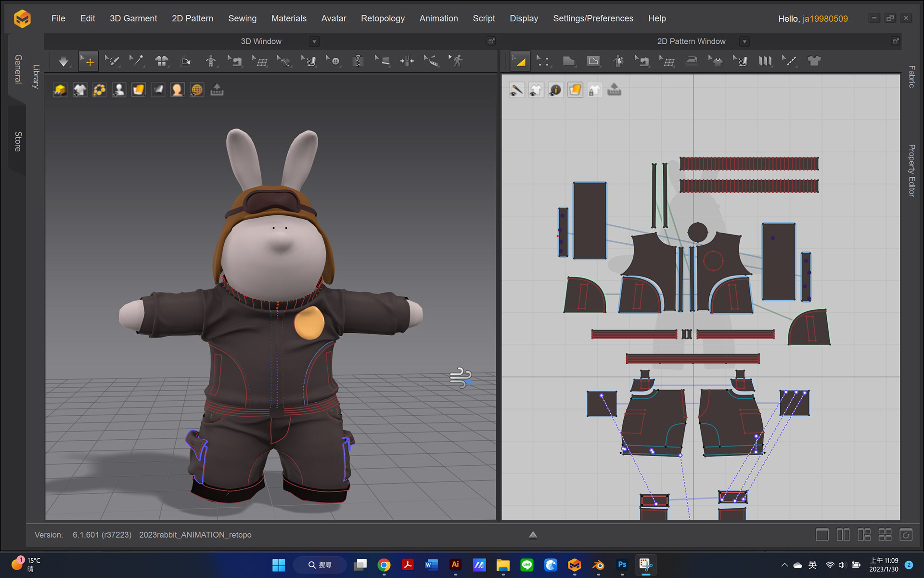
Task: Open the File menu
Action: coord(58,18)
